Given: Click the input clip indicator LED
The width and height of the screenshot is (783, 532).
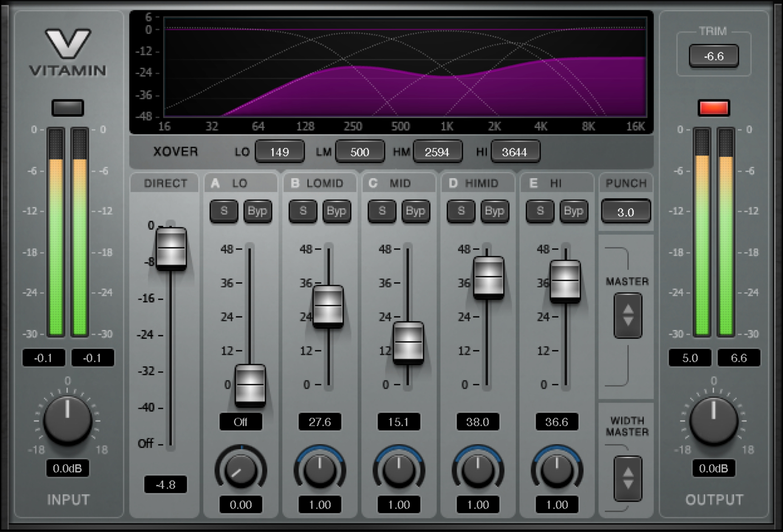Looking at the screenshot, I should [x=67, y=108].
